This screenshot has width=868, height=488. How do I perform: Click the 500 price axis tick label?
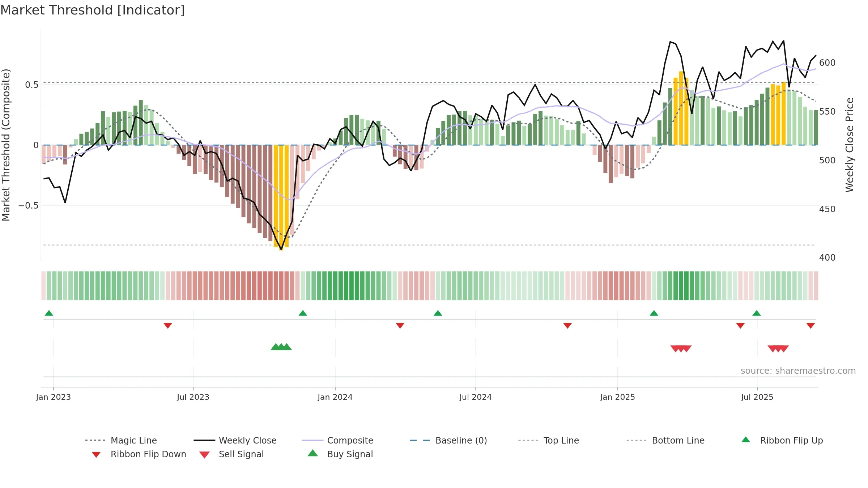827,160
